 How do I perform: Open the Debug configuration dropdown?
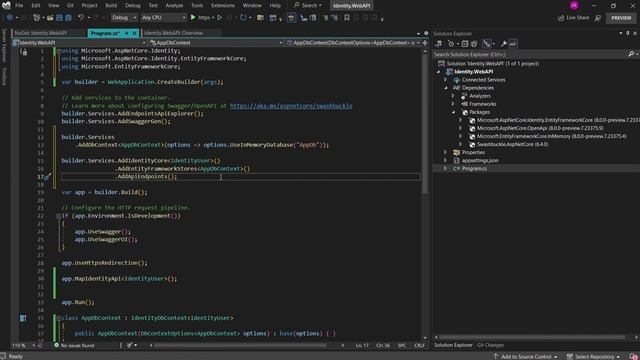(124, 18)
